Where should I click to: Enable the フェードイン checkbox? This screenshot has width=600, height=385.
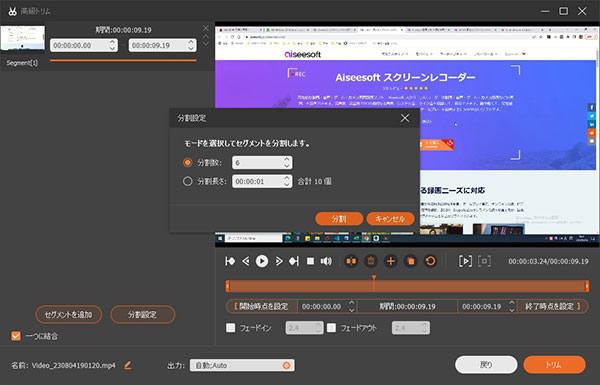pyautogui.click(x=231, y=328)
